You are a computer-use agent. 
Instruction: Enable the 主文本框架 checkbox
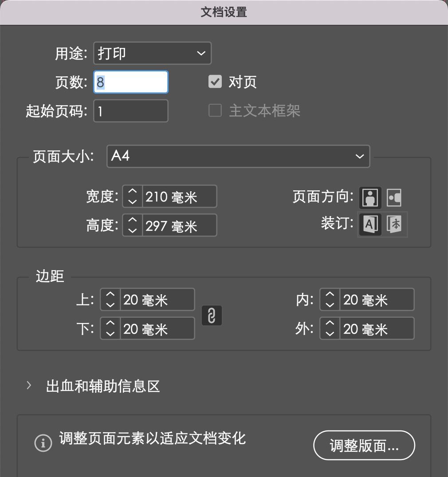pos(215,110)
